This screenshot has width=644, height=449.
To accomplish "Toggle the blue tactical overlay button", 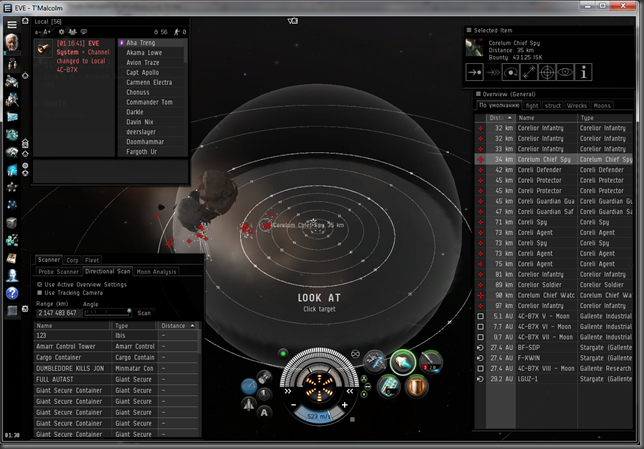I will tap(249, 386).
